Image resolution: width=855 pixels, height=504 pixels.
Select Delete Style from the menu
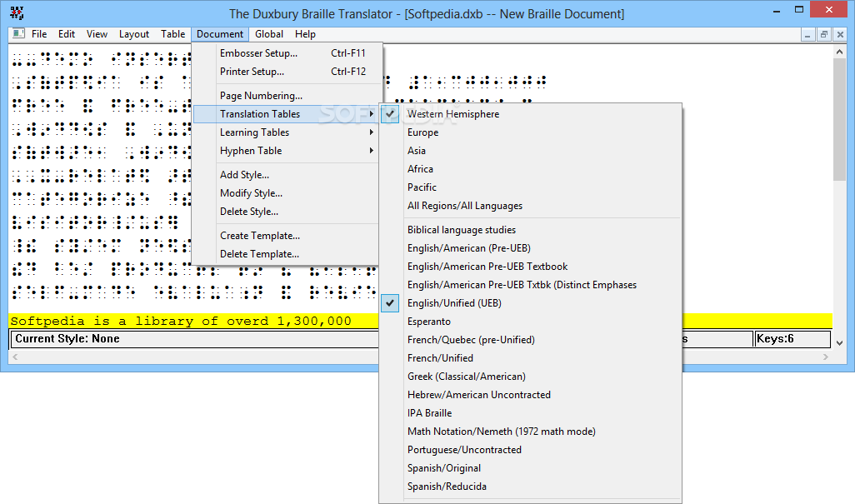click(x=287, y=212)
